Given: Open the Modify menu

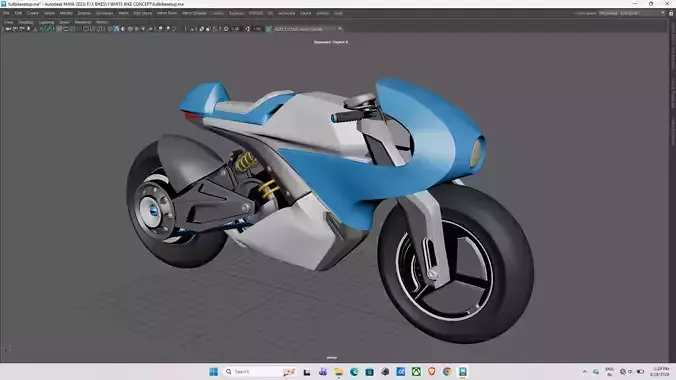Looking at the screenshot, I should 66,13.
